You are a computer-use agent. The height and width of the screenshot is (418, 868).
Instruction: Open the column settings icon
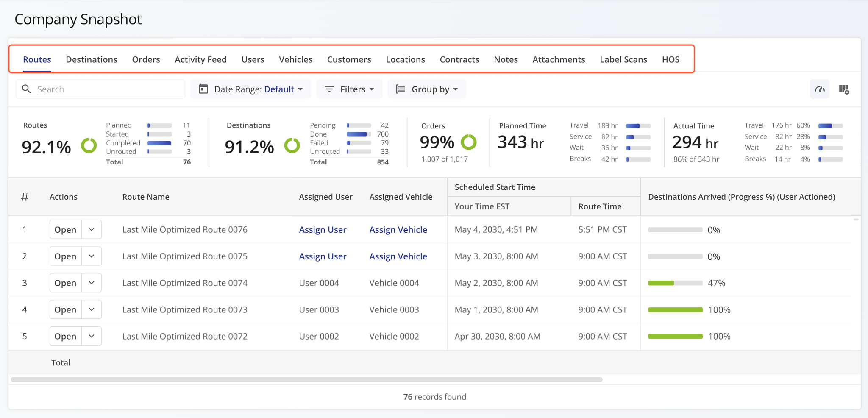pos(844,89)
